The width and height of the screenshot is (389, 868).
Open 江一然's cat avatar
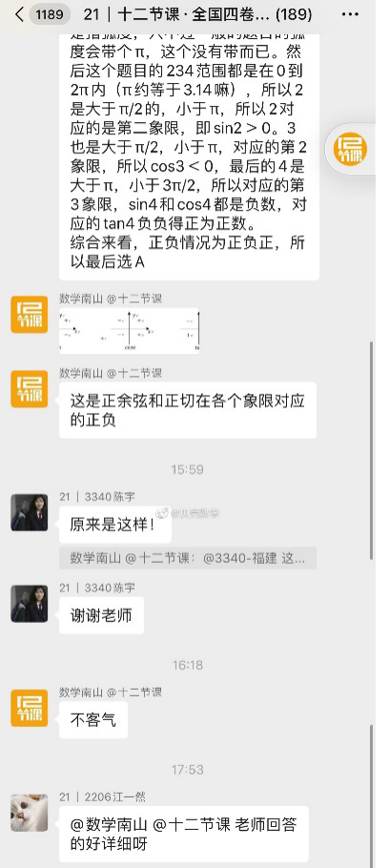[x=30, y=813]
